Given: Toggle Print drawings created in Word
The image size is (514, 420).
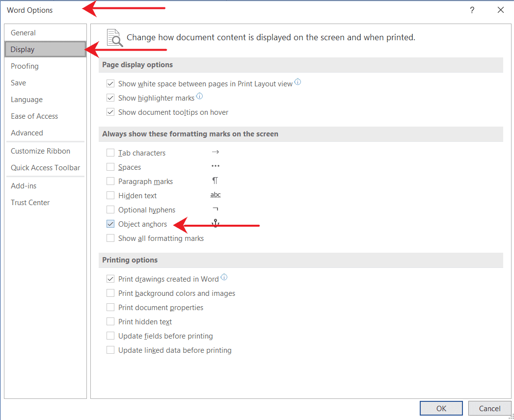Looking at the screenshot, I should pos(110,279).
